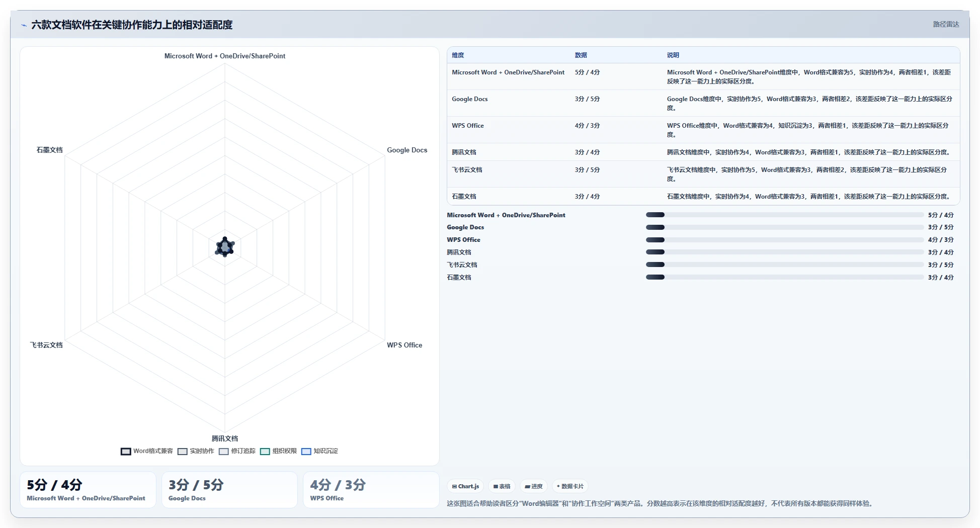Click the 飞书云文档 progress bar
Screen dimensions: 980x528
click(785, 265)
